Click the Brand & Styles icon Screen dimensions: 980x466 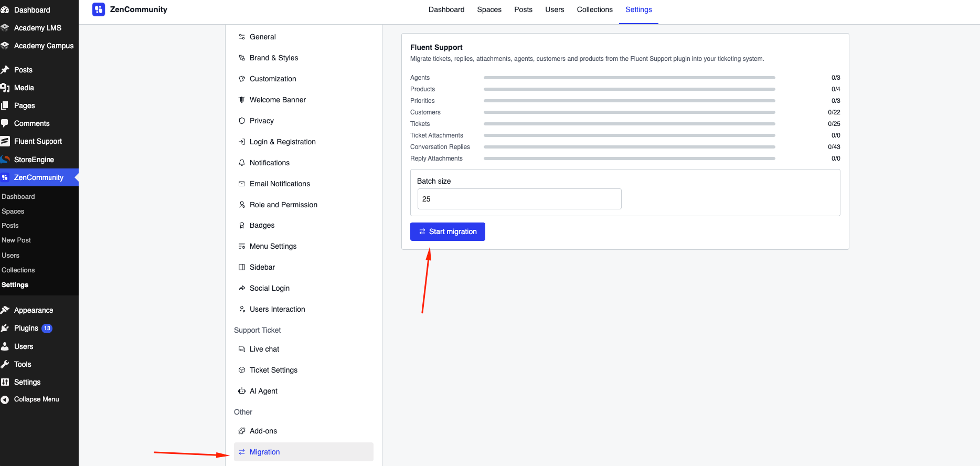pyautogui.click(x=242, y=58)
